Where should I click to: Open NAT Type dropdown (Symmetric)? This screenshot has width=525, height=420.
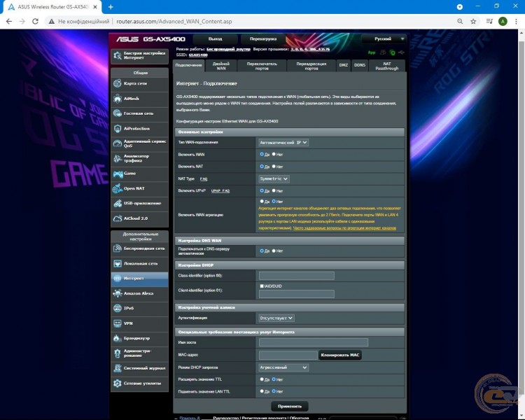pyautogui.click(x=274, y=179)
